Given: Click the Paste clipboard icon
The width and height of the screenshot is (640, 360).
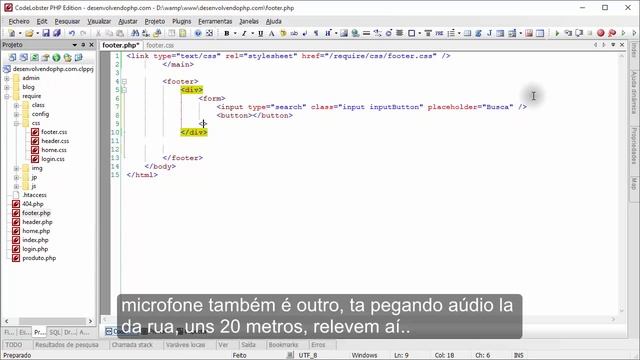Looking at the screenshot, I should point(120,33).
